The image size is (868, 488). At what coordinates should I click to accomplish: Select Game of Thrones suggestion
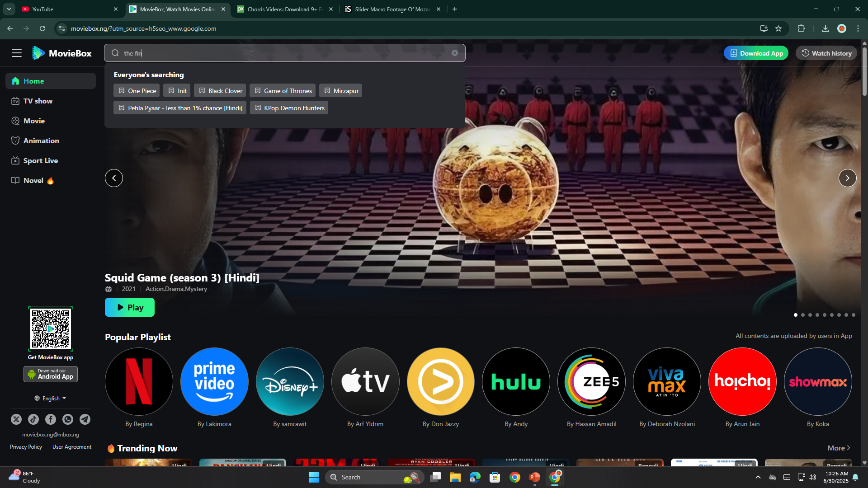(283, 91)
